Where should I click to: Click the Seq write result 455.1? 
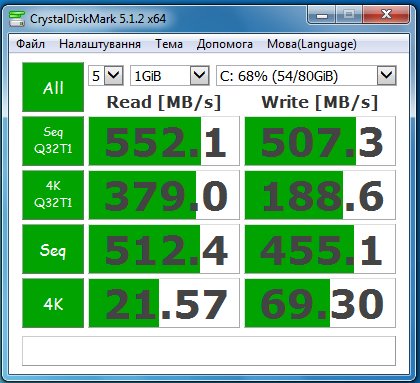pos(320,249)
